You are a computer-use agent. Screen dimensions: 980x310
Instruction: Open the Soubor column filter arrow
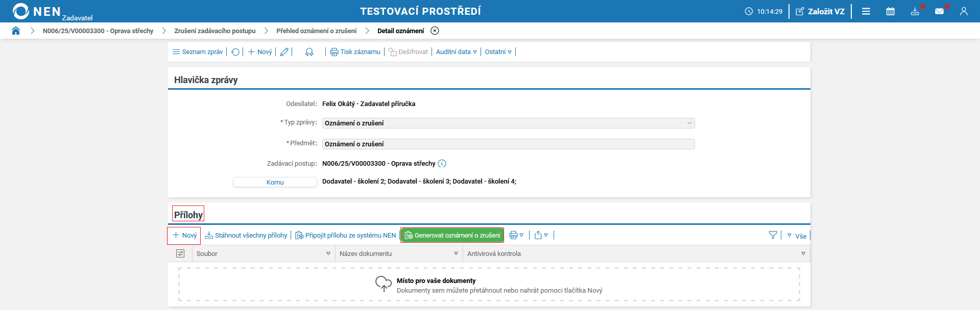point(328,253)
